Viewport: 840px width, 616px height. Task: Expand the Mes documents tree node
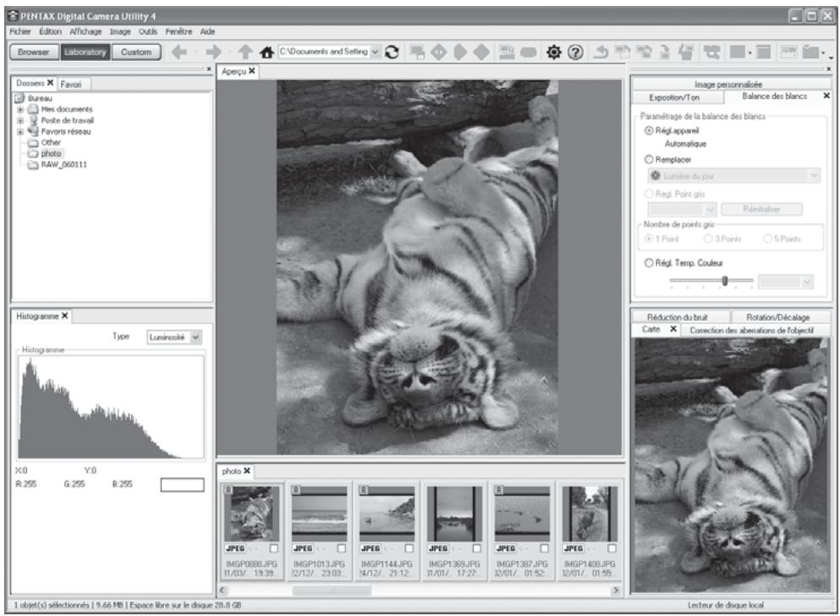pos(20,109)
